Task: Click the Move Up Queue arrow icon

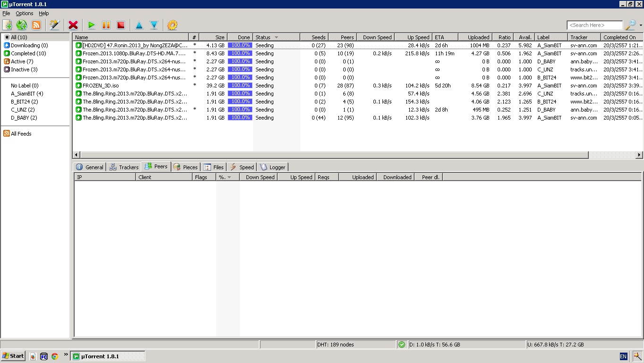Action: pos(139,25)
